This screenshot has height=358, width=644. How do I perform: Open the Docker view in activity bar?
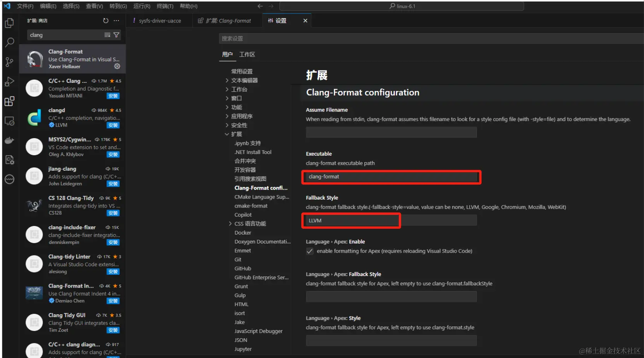point(9,140)
